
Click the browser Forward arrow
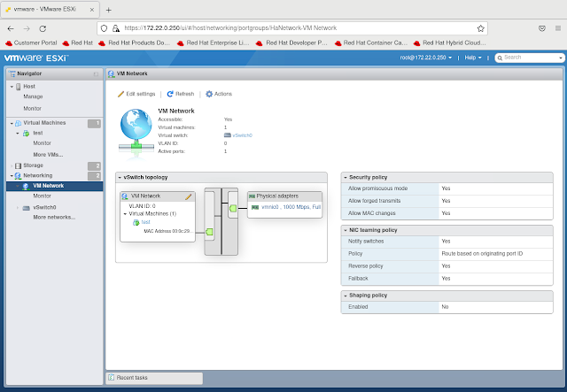pyautogui.click(x=27, y=28)
